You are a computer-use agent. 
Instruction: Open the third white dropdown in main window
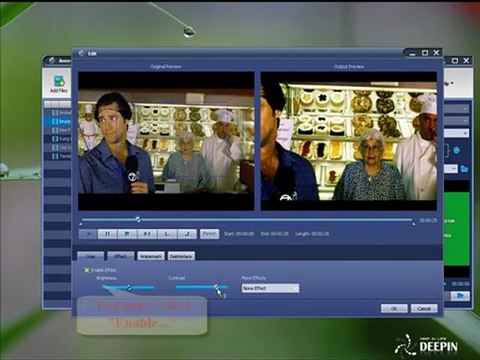pos(457,133)
